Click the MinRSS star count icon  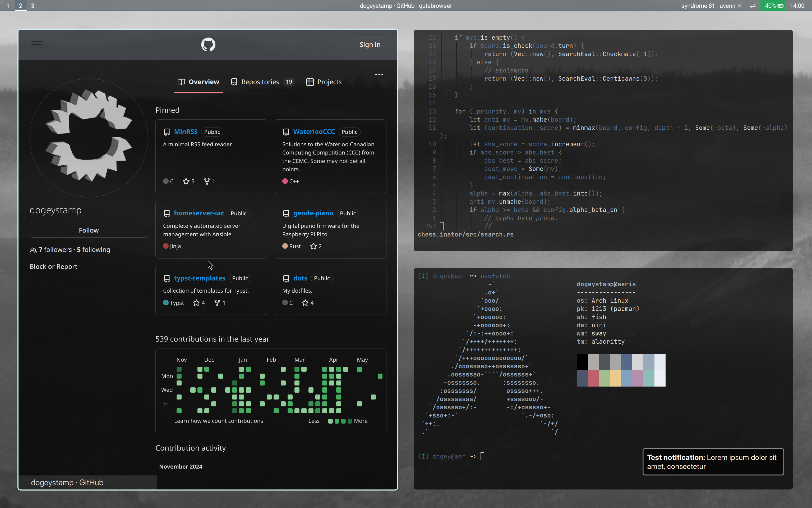(186, 182)
